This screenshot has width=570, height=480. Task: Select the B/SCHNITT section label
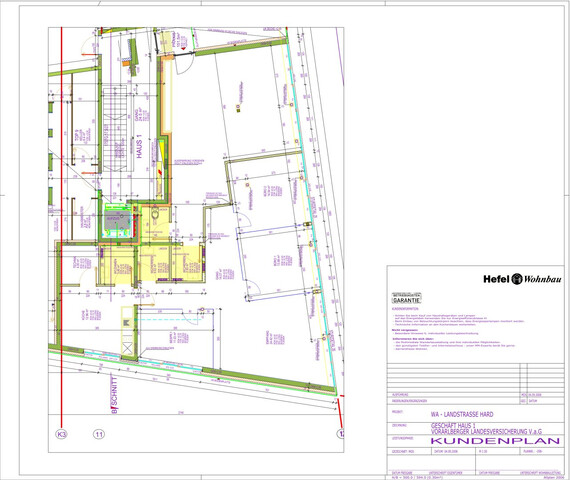coord(114,396)
